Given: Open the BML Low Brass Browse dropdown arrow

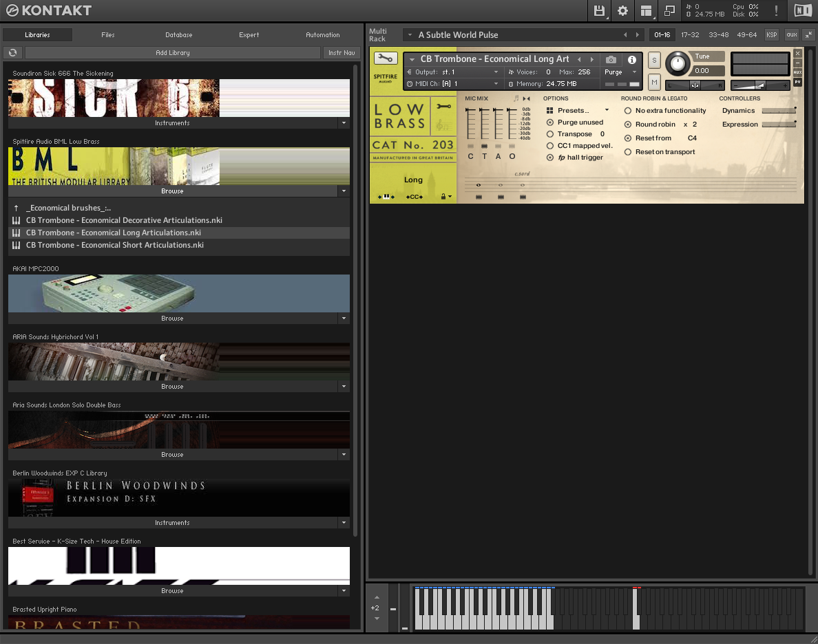Looking at the screenshot, I should pos(344,191).
